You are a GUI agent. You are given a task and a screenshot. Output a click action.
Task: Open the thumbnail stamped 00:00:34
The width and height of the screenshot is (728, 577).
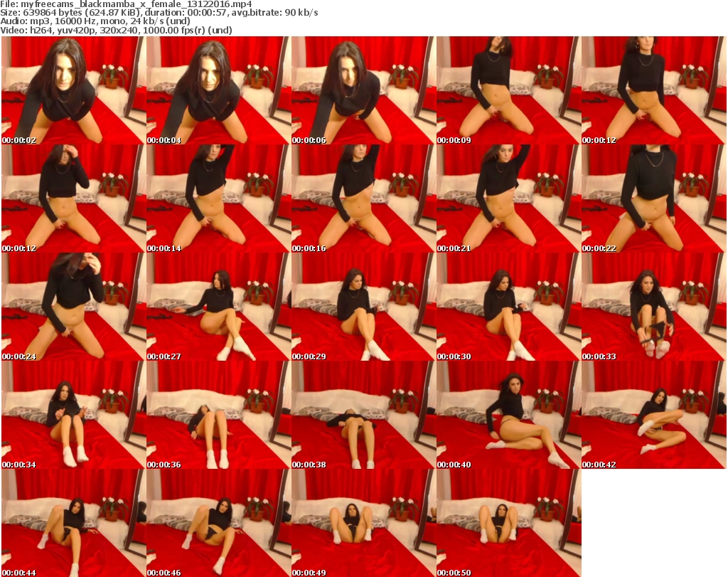pyautogui.click(x=74, y=415)
